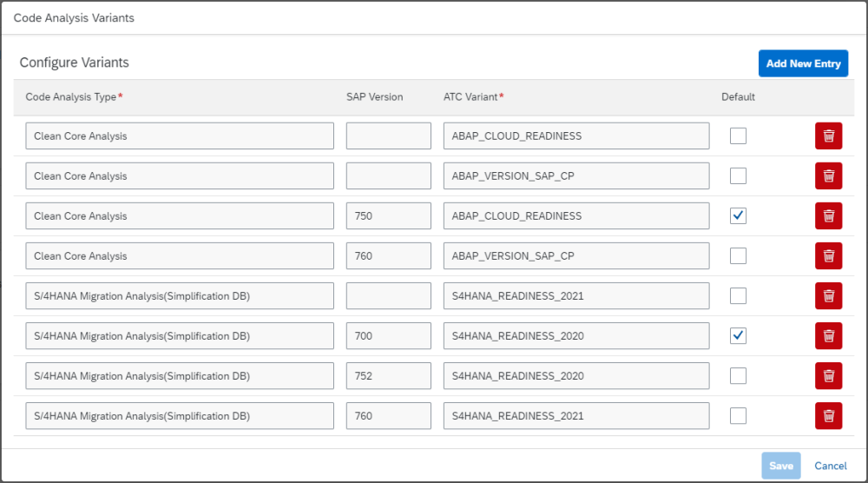This screenshot has height=483, width=868.
Task: Delete the Clean Core row with version 750
Action: pyautogui.click(x=828, y=215)
